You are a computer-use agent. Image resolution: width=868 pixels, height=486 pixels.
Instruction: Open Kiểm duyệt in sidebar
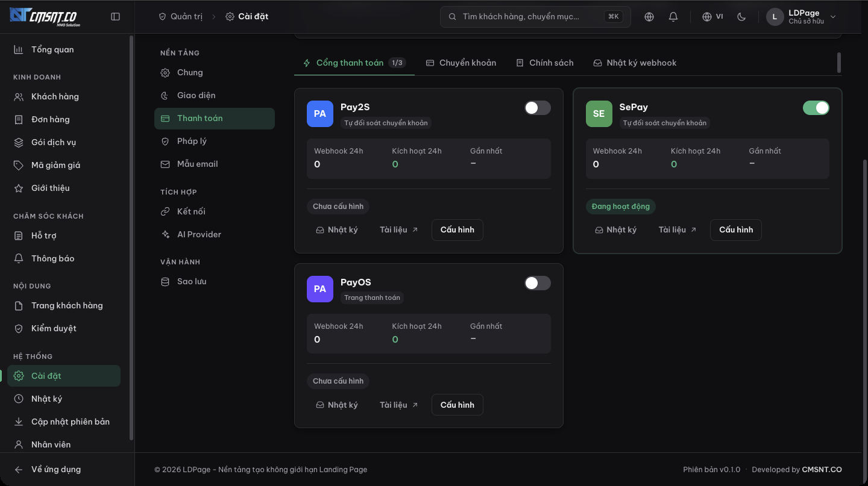tap(64, 328)
